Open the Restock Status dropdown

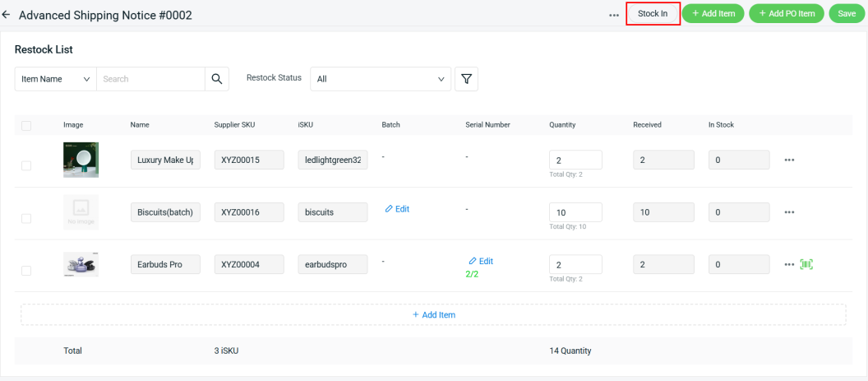380,79
